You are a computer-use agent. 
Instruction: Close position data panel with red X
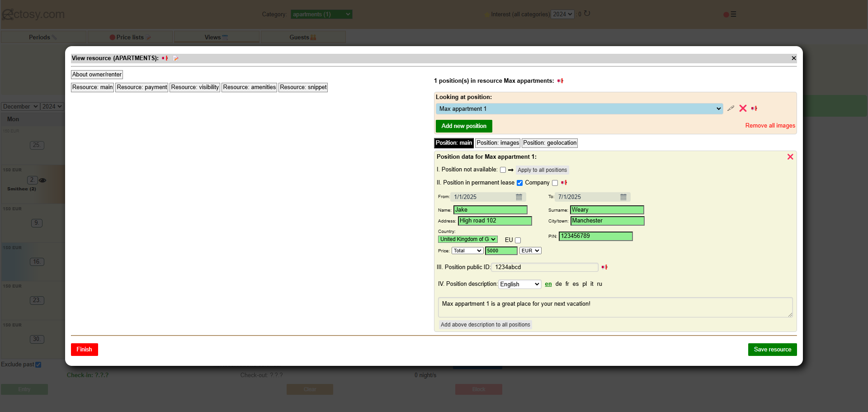click(x=790, y=157)
